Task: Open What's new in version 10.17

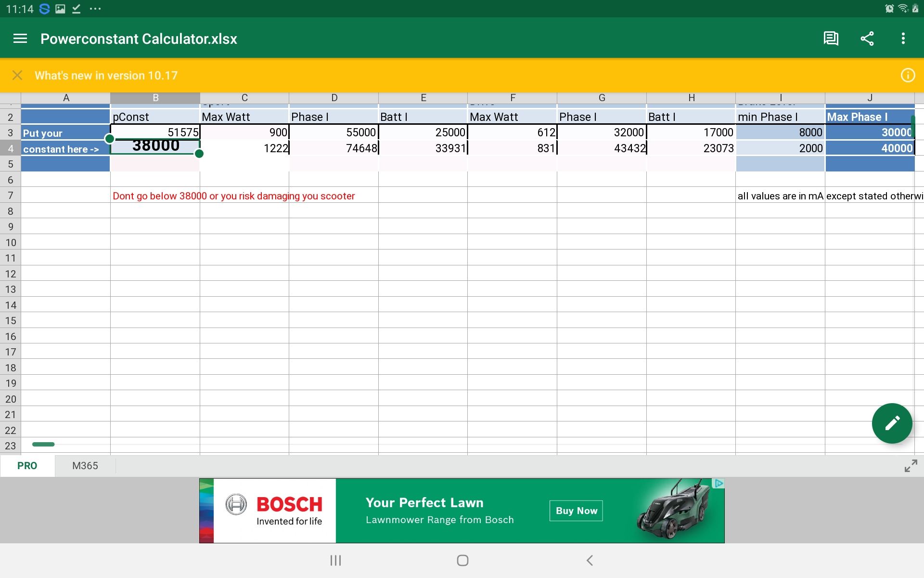Action: tap(106, 75)
